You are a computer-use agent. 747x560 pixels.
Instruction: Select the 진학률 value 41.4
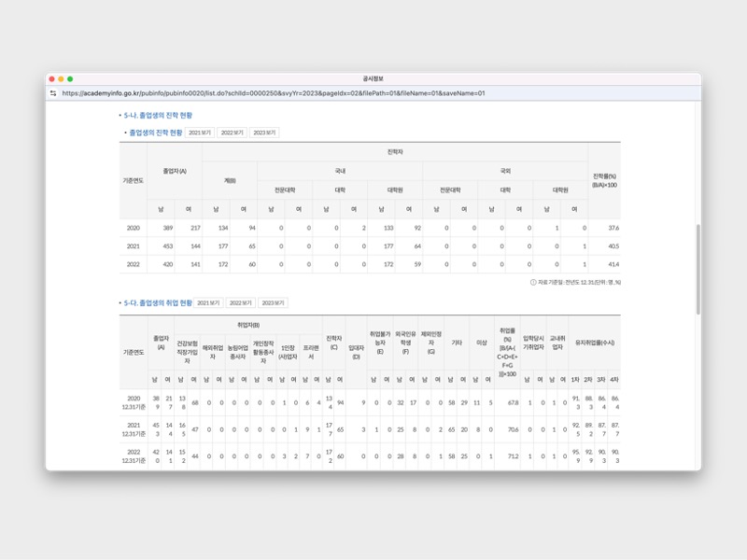click(x=613, y=264)
